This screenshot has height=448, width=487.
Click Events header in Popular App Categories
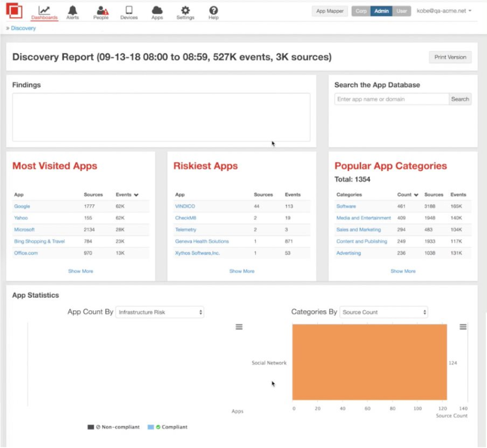(458, 195)
